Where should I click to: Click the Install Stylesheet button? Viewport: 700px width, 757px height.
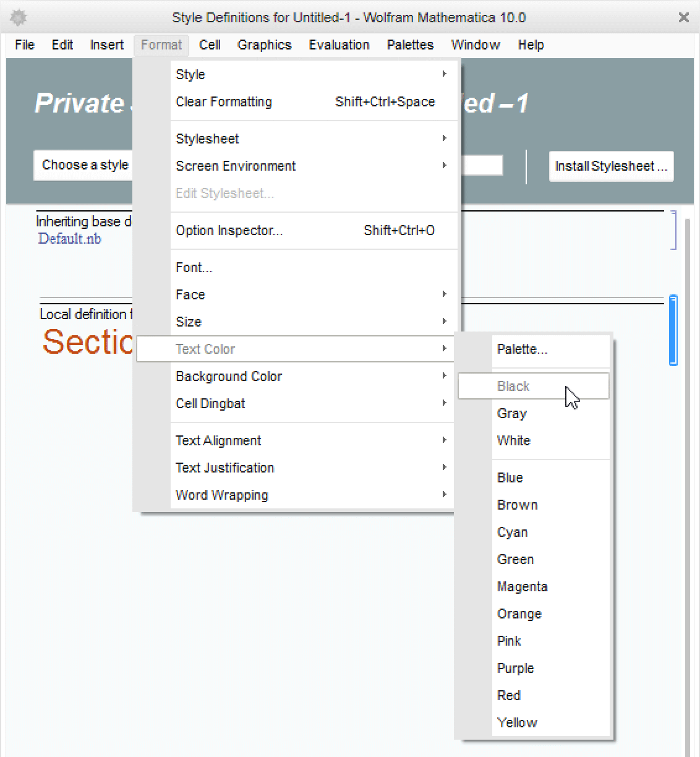click(611, 166)
